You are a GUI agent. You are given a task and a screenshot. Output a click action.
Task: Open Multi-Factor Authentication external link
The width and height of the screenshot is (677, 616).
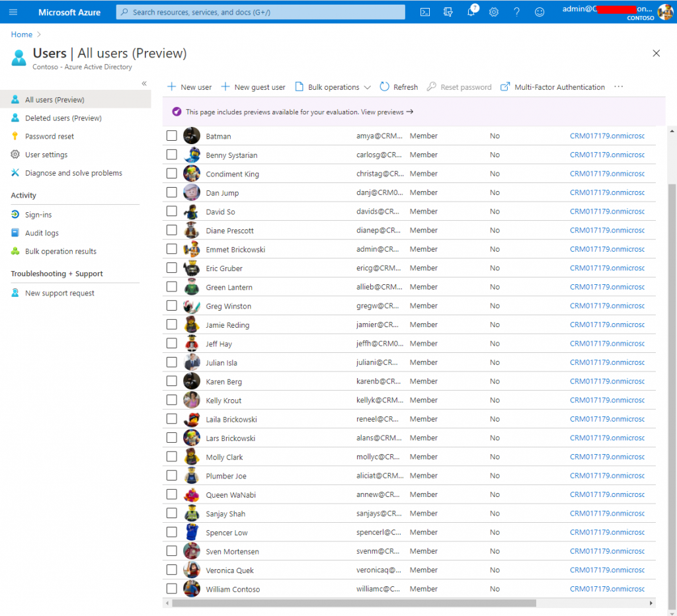click(x=553, y=87)
